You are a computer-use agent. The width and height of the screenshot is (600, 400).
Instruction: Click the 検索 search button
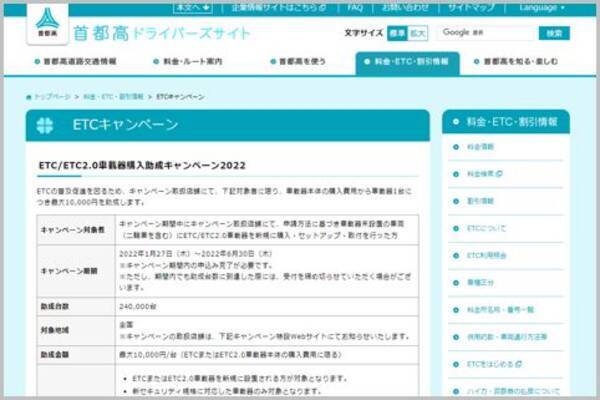click(554, 33)
